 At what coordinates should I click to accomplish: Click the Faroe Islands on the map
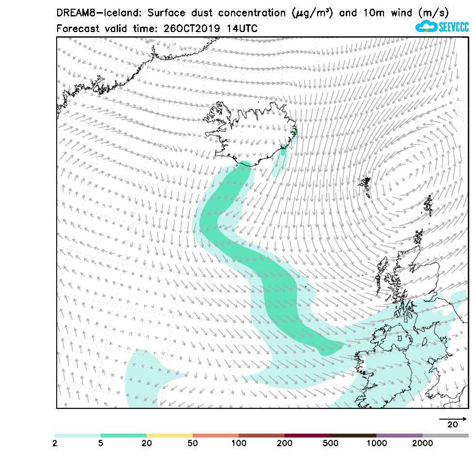point(366,187)
